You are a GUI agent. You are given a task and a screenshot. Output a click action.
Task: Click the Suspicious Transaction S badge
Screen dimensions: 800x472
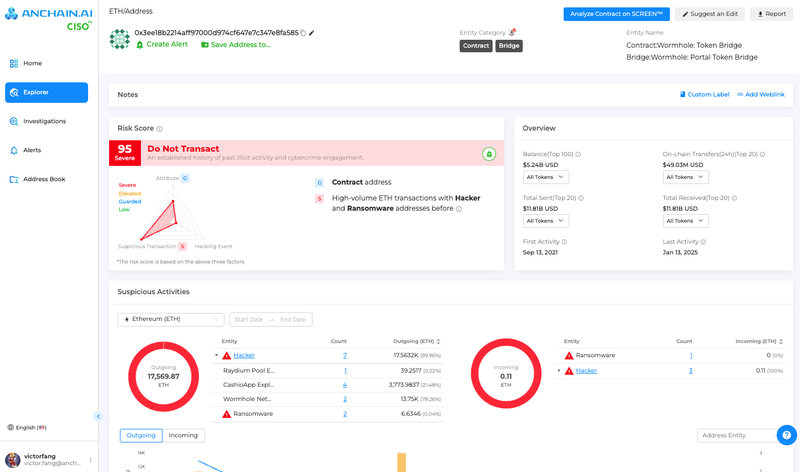[182, 246]
